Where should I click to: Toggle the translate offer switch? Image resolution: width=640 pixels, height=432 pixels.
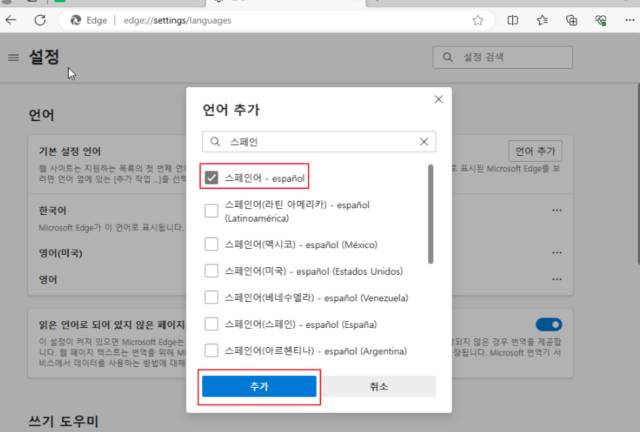click(549, 325)
